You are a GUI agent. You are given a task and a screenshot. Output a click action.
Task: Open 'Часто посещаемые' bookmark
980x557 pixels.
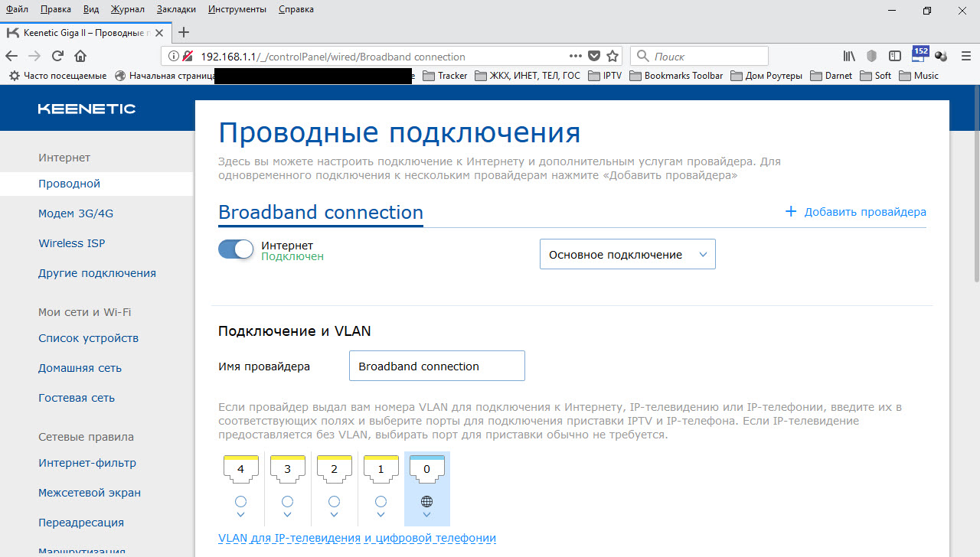tap(57, 76)
